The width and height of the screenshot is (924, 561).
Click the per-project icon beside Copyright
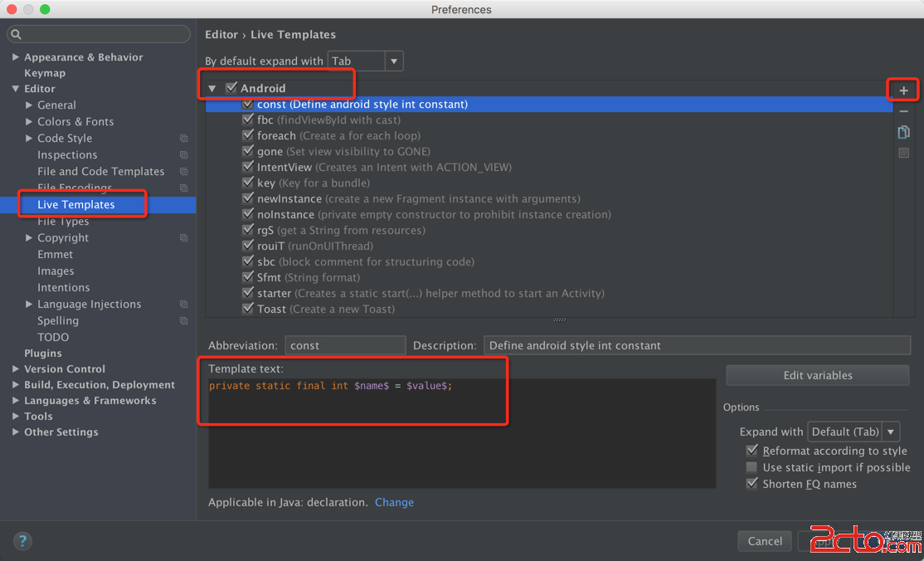[183, 238]
